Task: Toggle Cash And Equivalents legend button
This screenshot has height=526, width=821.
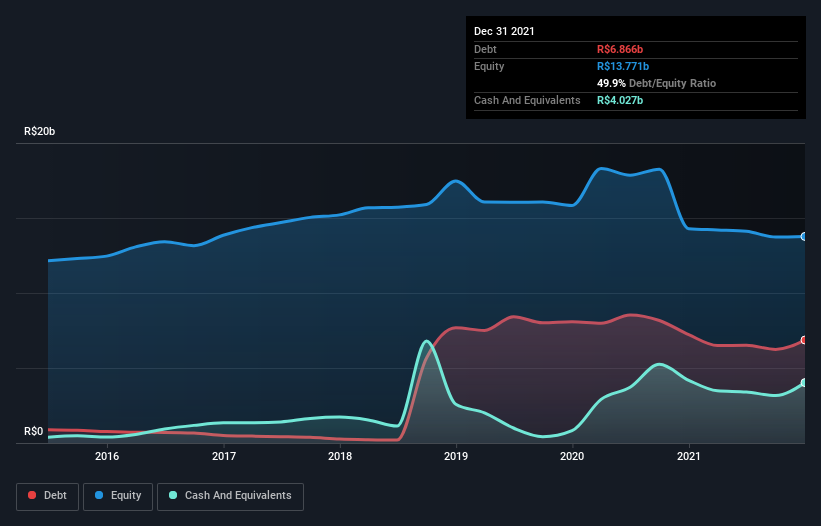Action: [x=230, y=496]
